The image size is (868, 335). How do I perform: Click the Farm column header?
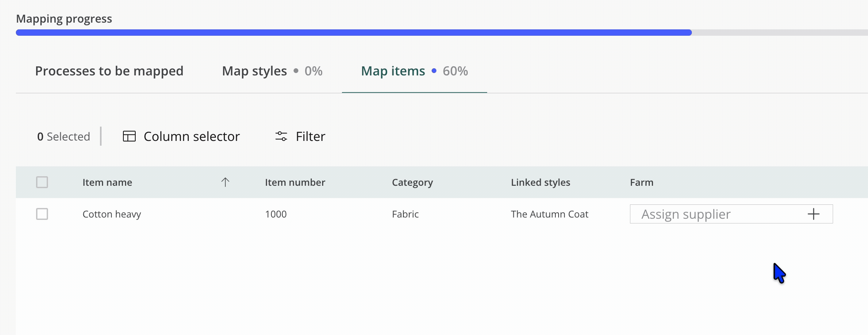[x=641, y=183]
